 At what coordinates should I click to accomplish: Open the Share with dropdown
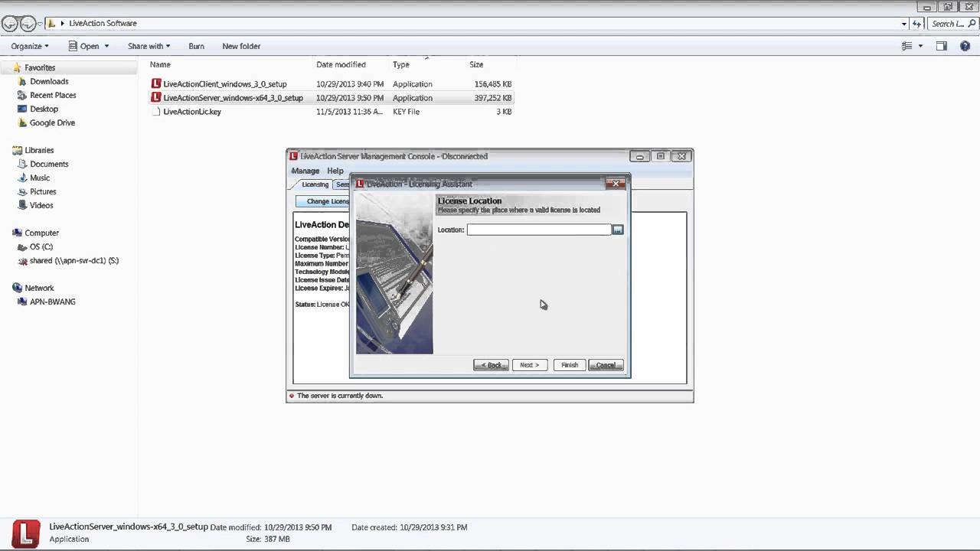tap(149, 46)
